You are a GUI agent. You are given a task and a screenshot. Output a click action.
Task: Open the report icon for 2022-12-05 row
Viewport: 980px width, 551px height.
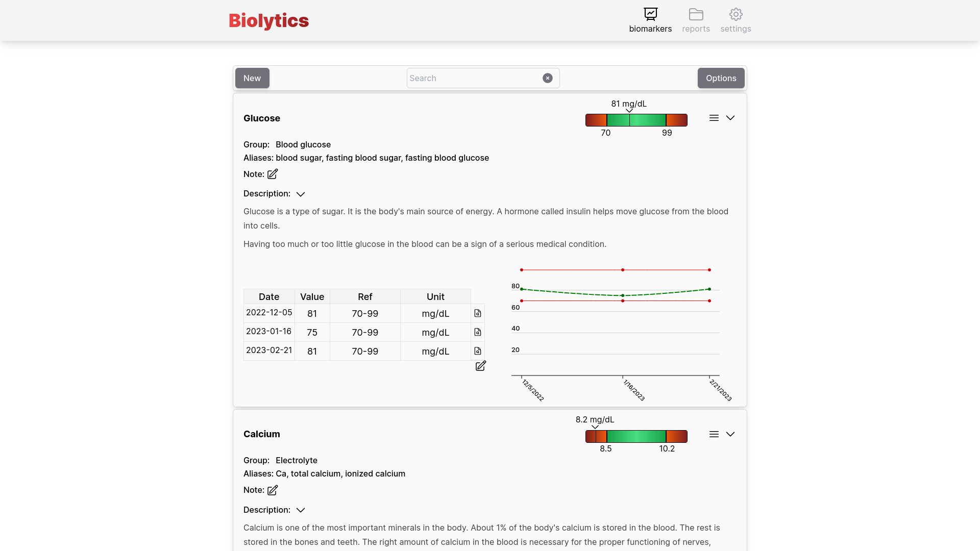478,313
